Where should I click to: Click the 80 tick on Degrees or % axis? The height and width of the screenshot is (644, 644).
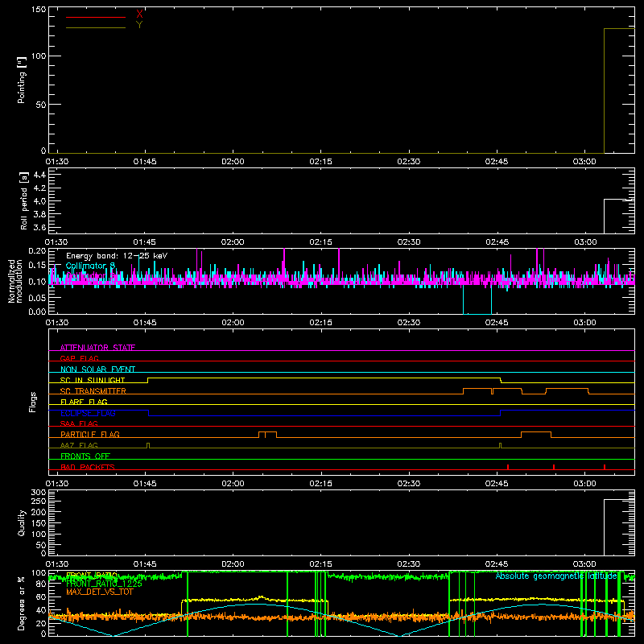click(x=41, y=584)
